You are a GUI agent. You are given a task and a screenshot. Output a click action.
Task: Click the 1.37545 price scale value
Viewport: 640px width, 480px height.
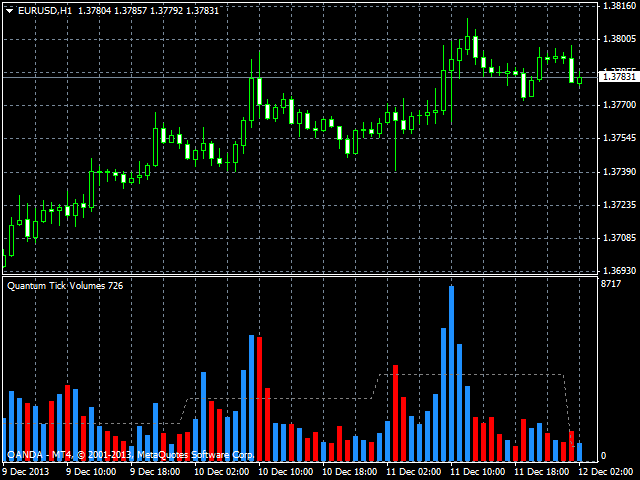[x=617, y=138]
